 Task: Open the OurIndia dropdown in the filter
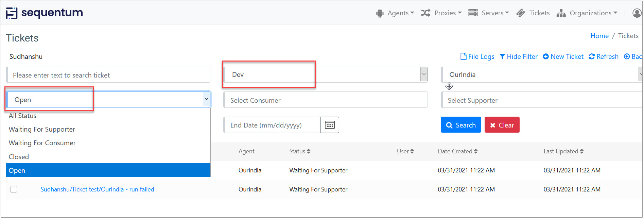(541, 74)
